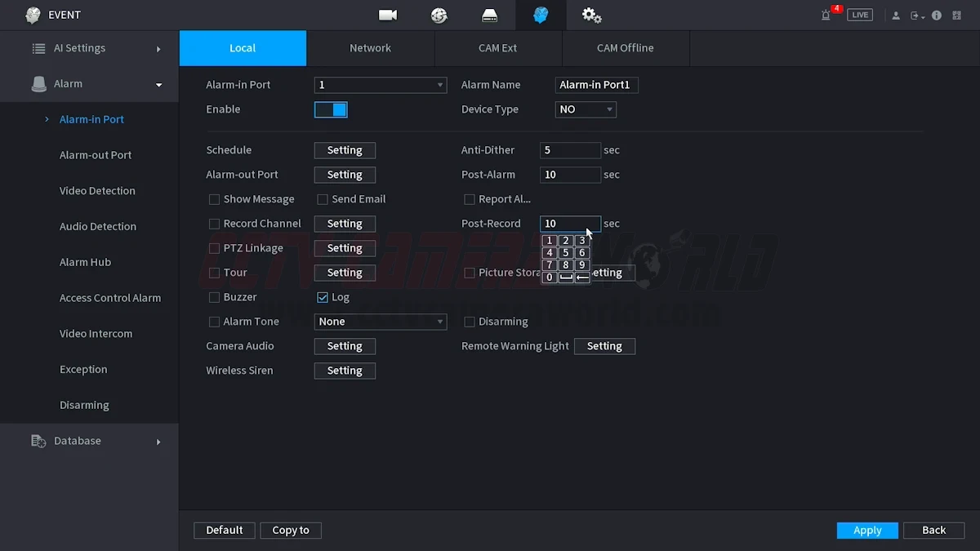Switch to the Network tab
980x551 pixels.
(370, 48)
